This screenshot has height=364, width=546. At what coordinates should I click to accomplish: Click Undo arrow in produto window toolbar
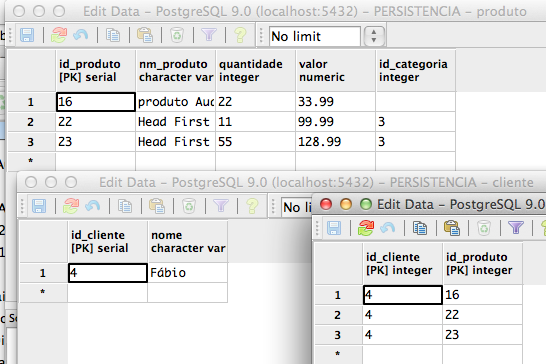81,36
